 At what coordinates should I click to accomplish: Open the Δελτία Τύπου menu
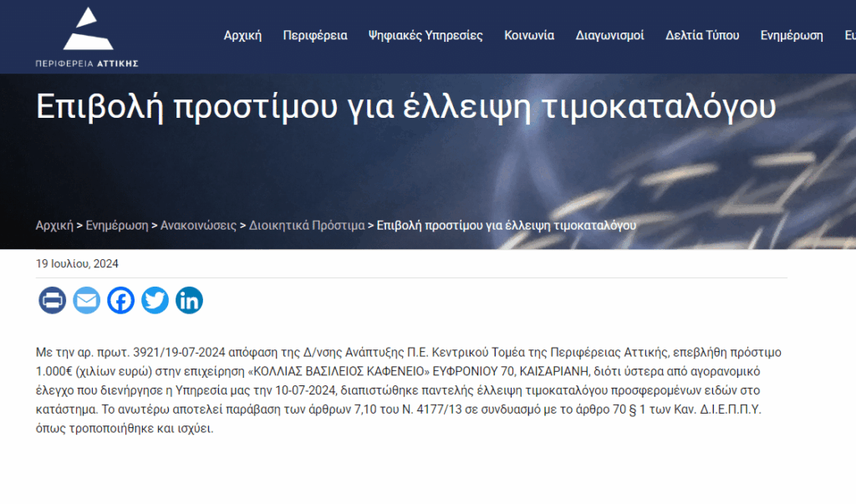702,35
